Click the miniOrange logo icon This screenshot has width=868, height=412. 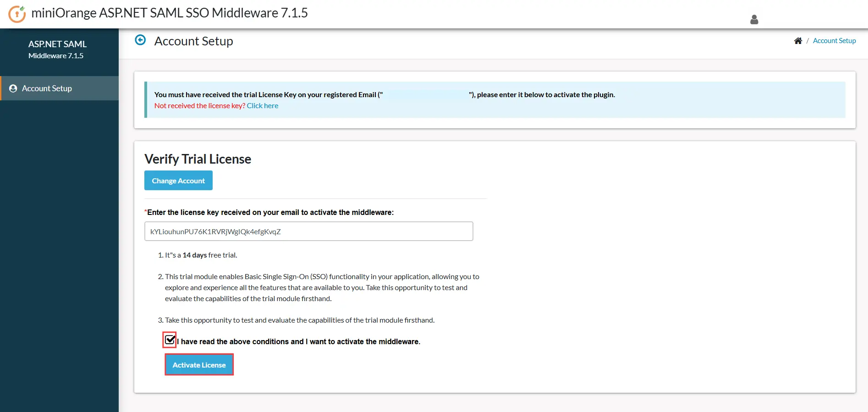[x=17, y=14]
